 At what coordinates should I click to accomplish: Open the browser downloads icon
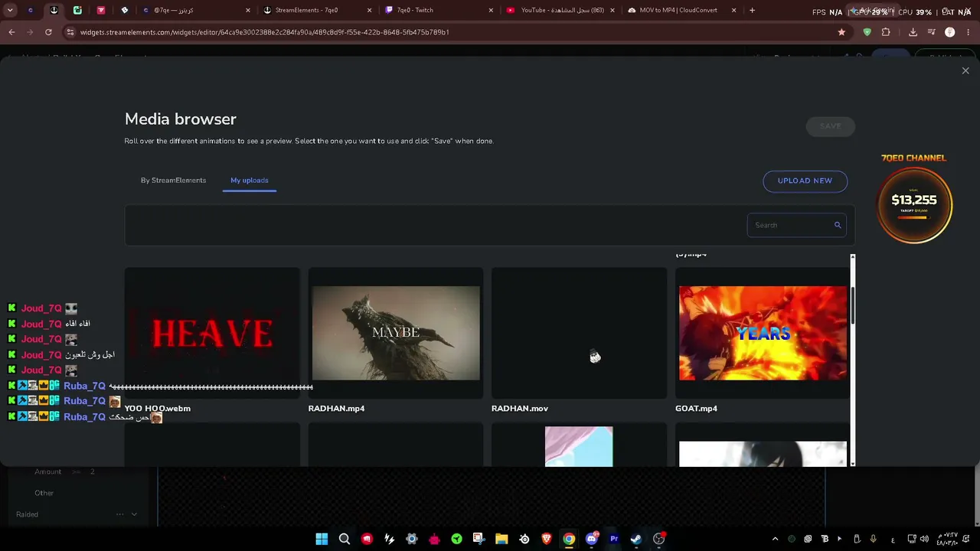(x=913, y=32)
